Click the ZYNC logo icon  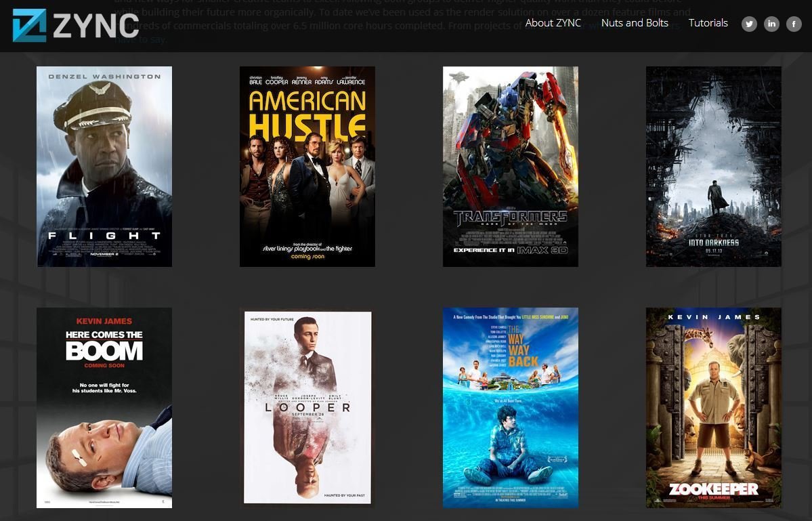click(x=29, y=25)
